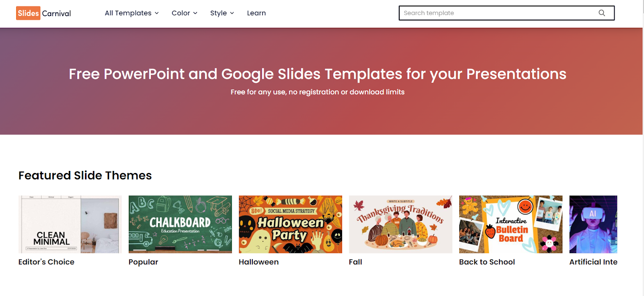This screenshot has height=296, width=644.
Task: Select the Chalkboard Education thumbnail
Action: (180, 224)
